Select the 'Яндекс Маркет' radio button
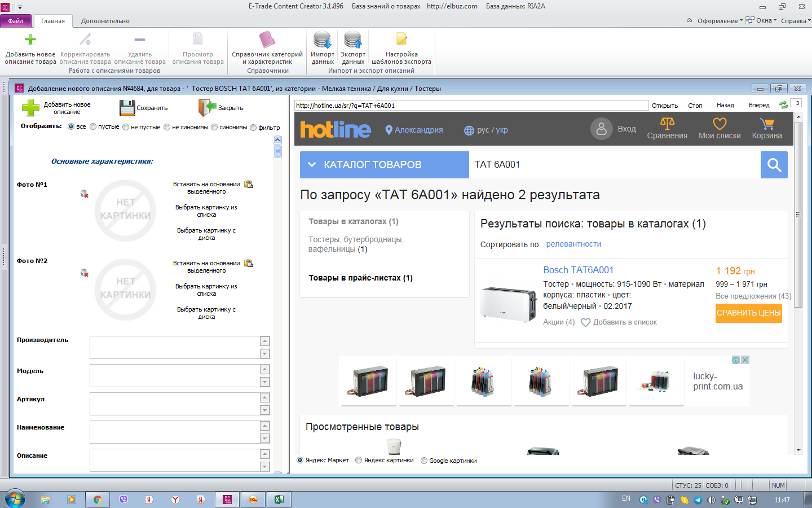812x508 pixels. (301, 460)
